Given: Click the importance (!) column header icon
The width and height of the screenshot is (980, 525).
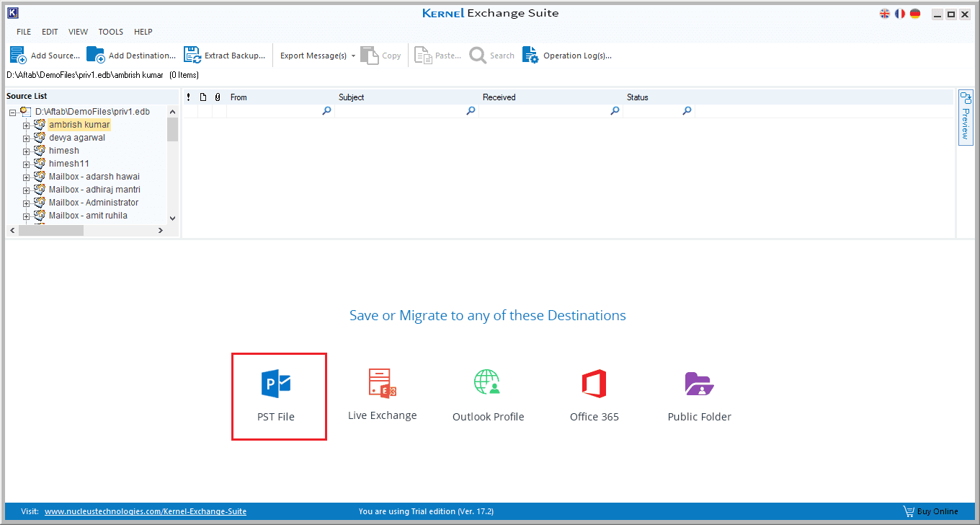Looking at the screenshot, I should [189, 97].
